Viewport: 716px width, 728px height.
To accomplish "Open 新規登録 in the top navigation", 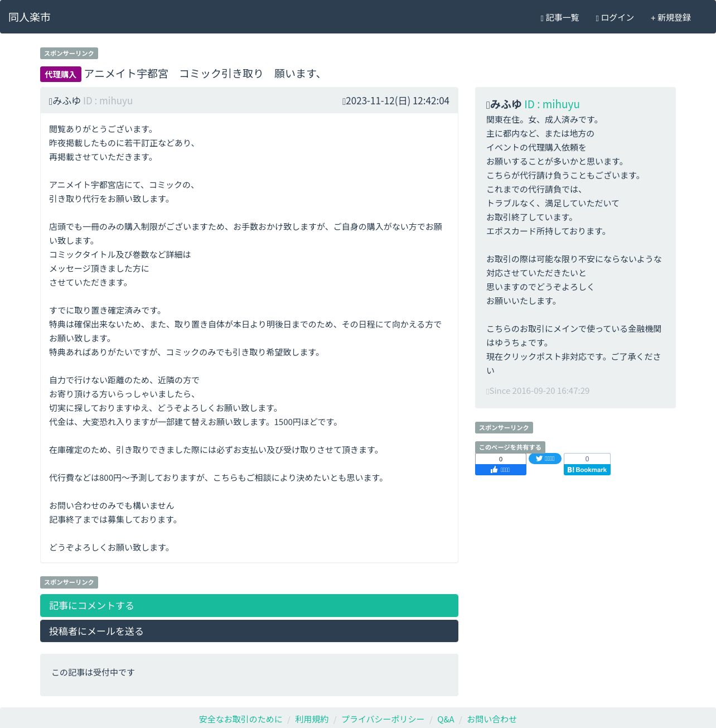I will pyautogui.click(x=670, y=18).
